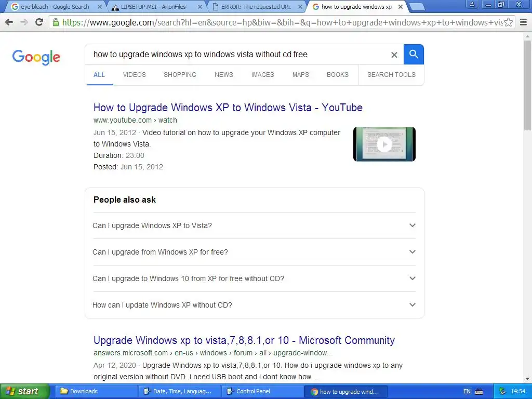532x399 pixels.
Task: Click the EN language indicator
Action: point(467,392)
